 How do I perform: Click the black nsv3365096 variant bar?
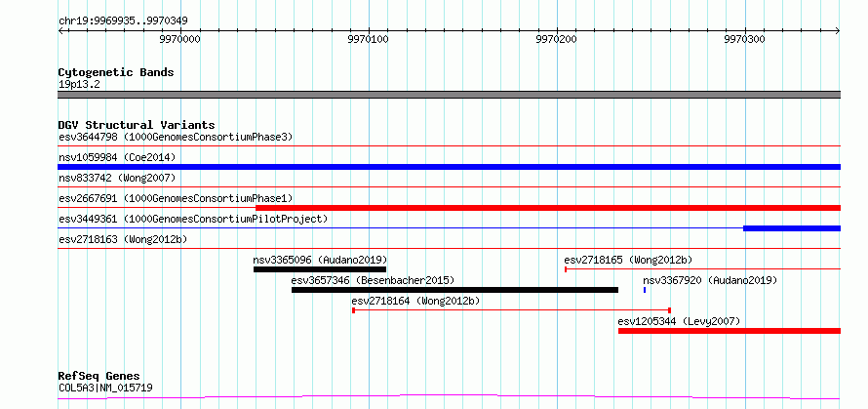click(320, 269)
